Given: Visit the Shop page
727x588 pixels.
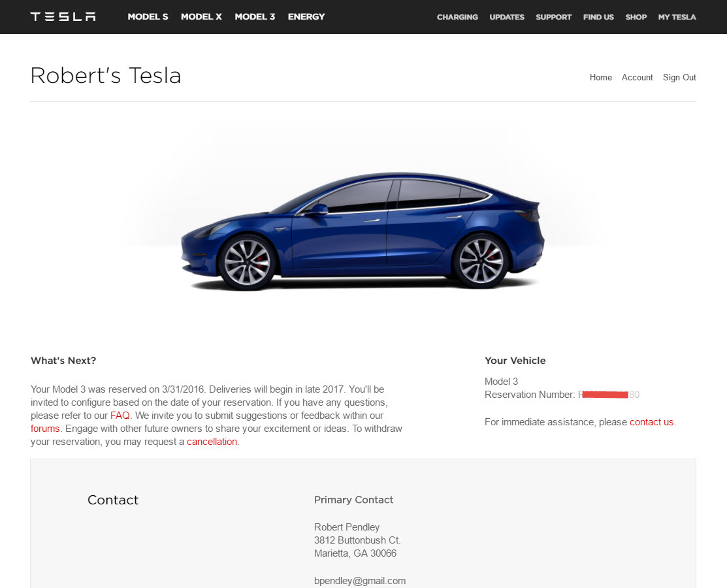Looking at the screenshot, I should 636,17.
